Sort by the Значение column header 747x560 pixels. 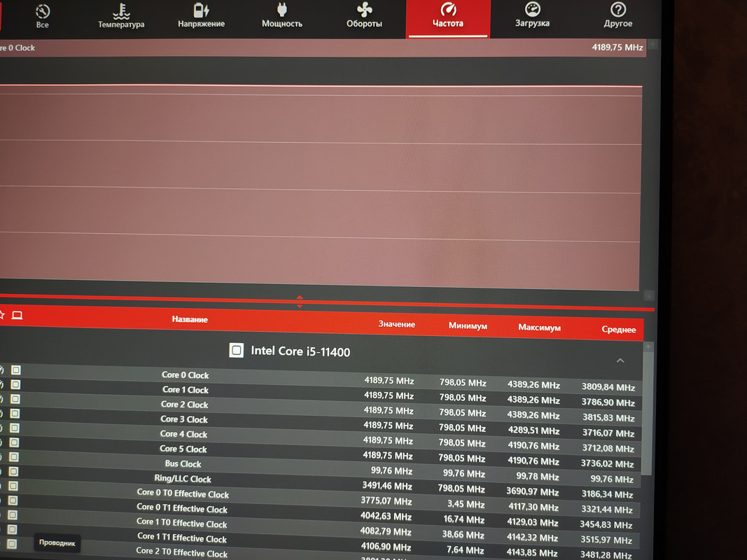[396, 324]
